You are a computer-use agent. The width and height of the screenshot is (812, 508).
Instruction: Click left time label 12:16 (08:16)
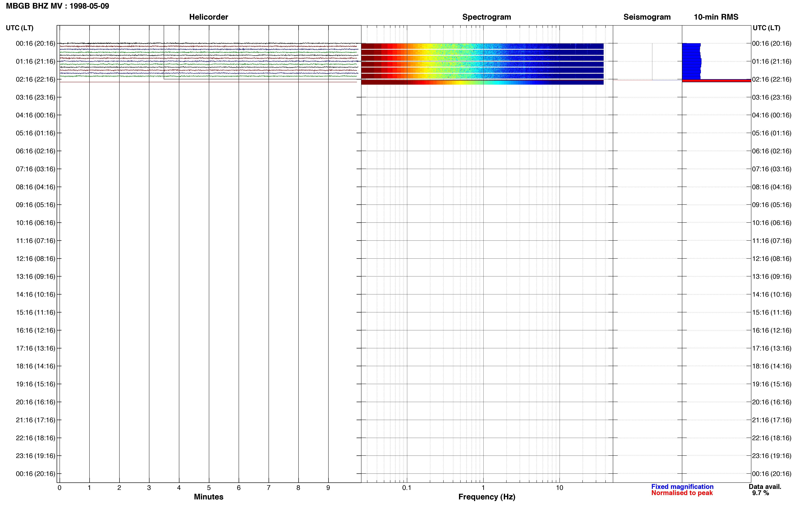(x=35, y=259)
